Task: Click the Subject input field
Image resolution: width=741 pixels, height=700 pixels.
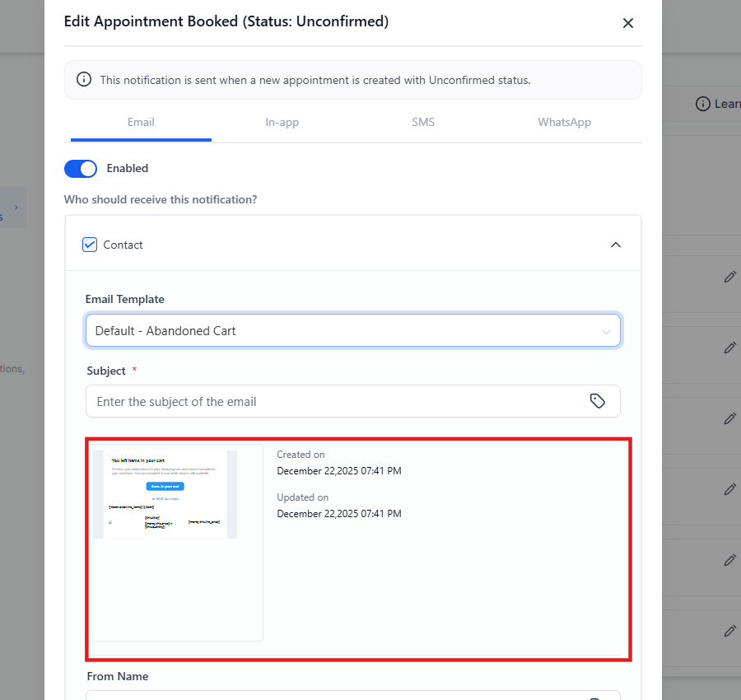Action: click(338, 402)
